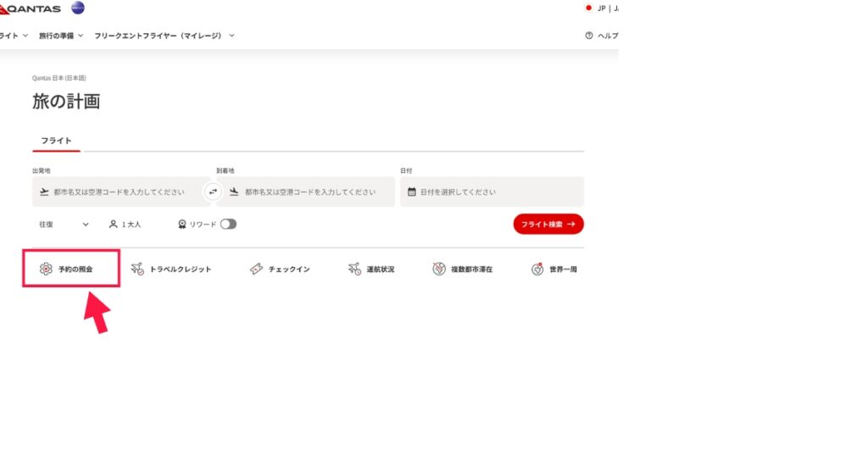Click the 出発地 departure input field
Viewport: 868px width, 456px height.
120,192
